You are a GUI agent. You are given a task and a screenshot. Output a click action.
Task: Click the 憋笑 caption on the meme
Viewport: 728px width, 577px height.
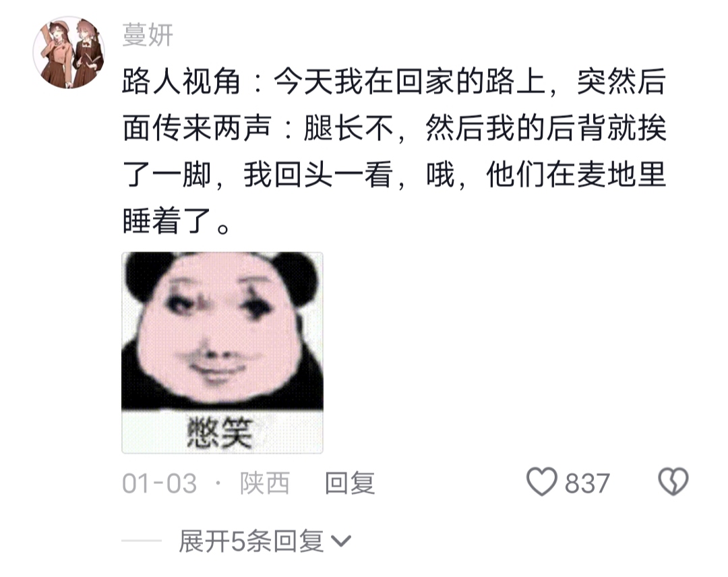point(220,432)
